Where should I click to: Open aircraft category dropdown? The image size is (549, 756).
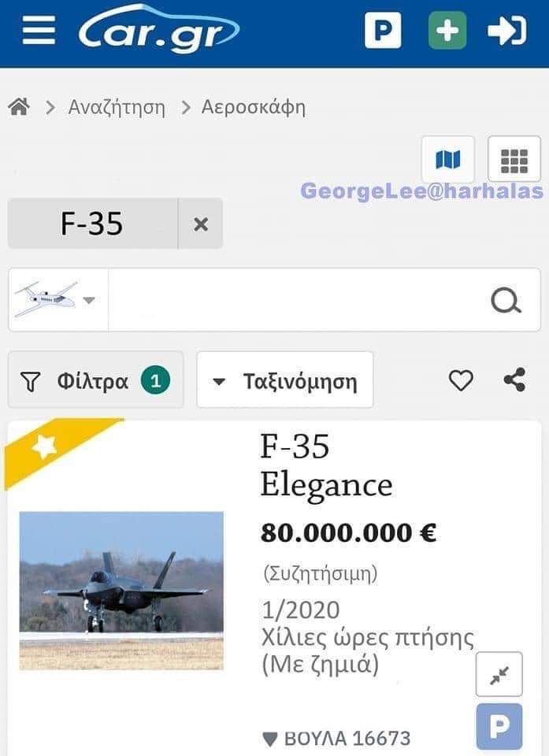click(x=57, y=299)
